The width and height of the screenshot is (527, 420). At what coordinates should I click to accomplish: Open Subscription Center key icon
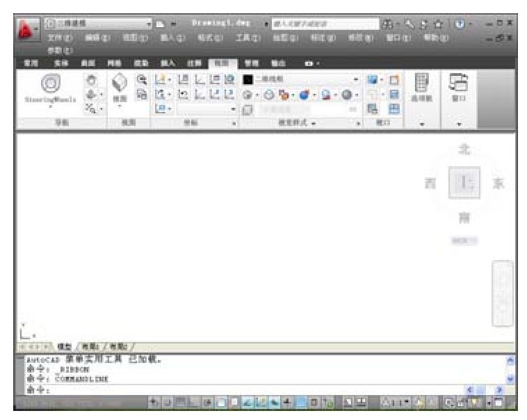click(x=409, y=24)
